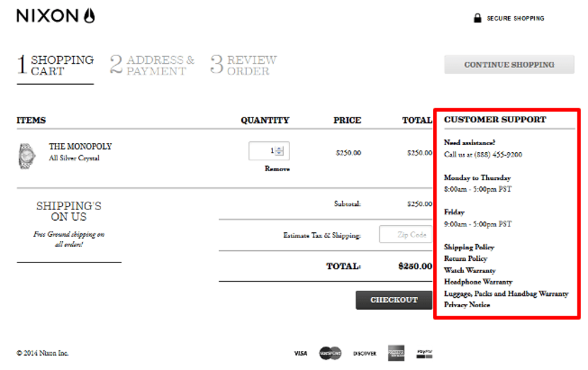Click the MasterCard payment icon
Viewport: 588px width, 370px height.
(x=330, y=353)
